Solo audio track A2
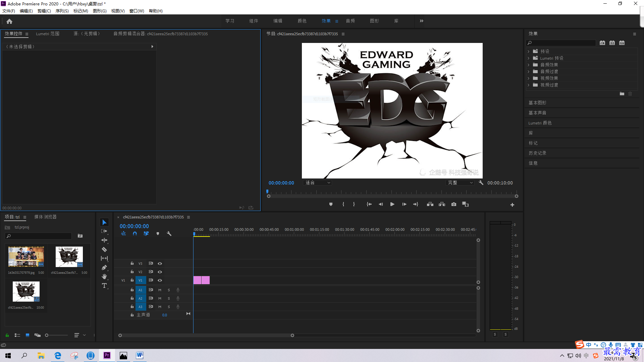Image resolution: width=644 pixels, height=362 pixels. click(x=169, y=298)
